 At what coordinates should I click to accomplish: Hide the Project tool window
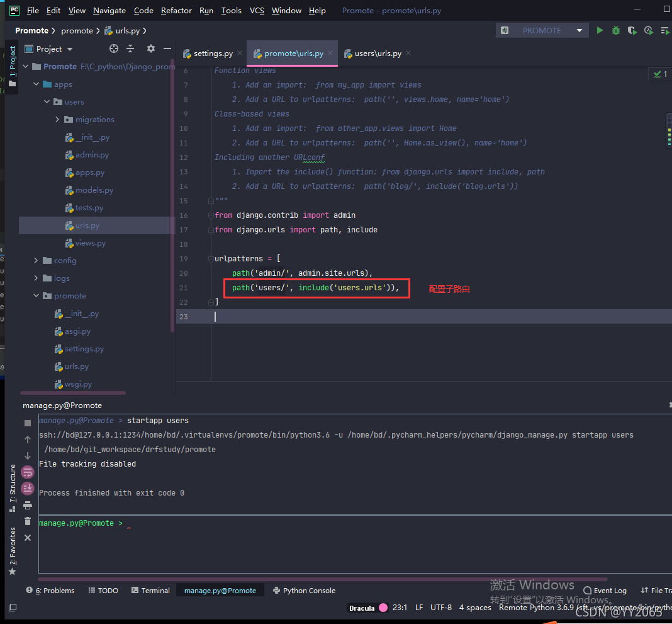167,48
